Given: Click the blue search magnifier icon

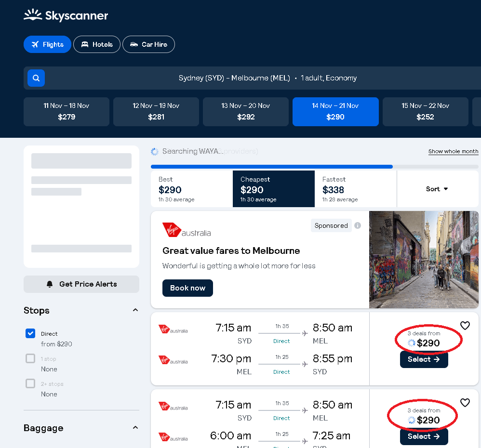Looking at the screenshot, I should tap(36, 78).
